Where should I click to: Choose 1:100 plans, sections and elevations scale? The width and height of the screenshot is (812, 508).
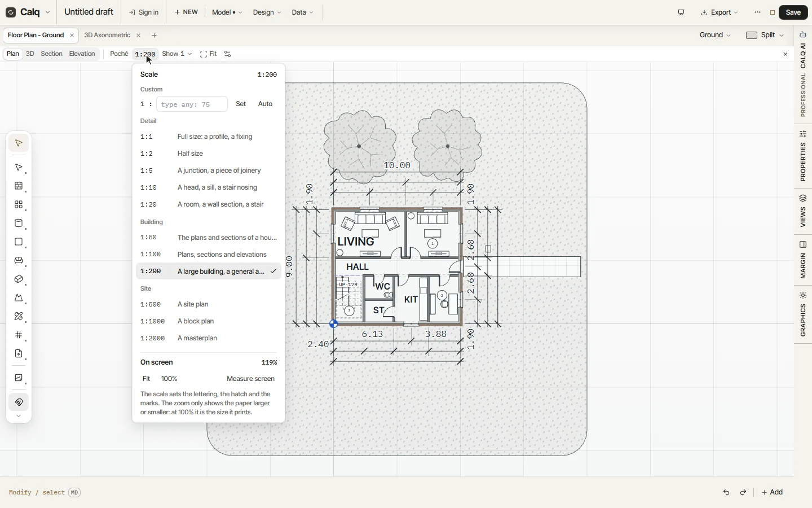coord(209,255)
